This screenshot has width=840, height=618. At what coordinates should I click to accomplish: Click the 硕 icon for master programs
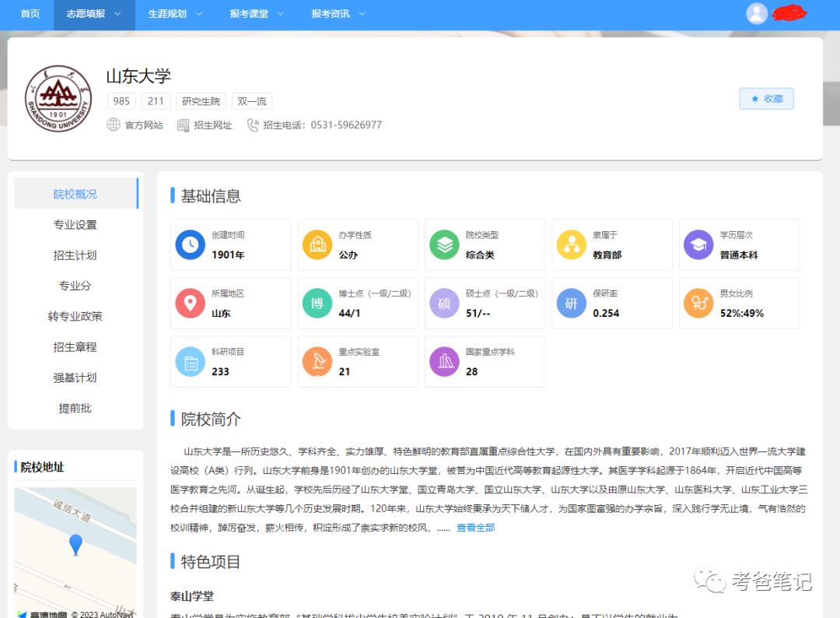pyautogui.click(x=444, y=303)
